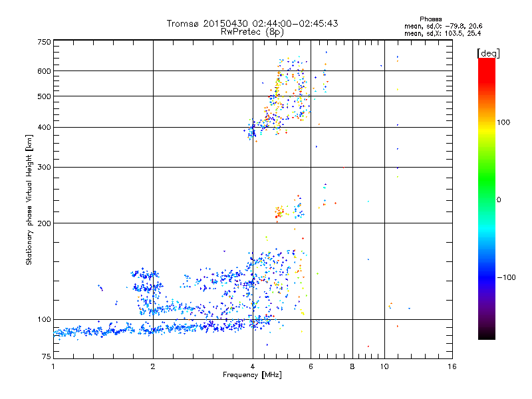Click colorbar tick label '100'
Screen dimensions: 532x399
point(503,122)
